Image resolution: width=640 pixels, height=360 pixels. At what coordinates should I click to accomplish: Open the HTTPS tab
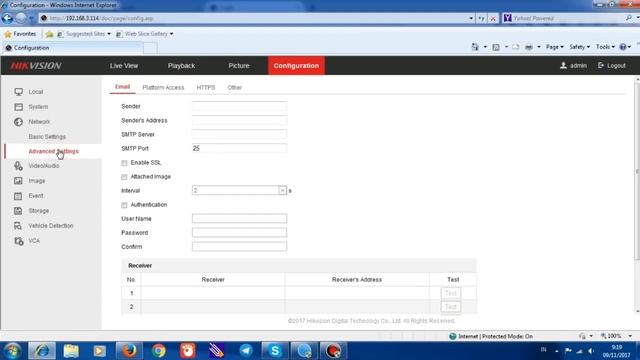tap(206, 87)
